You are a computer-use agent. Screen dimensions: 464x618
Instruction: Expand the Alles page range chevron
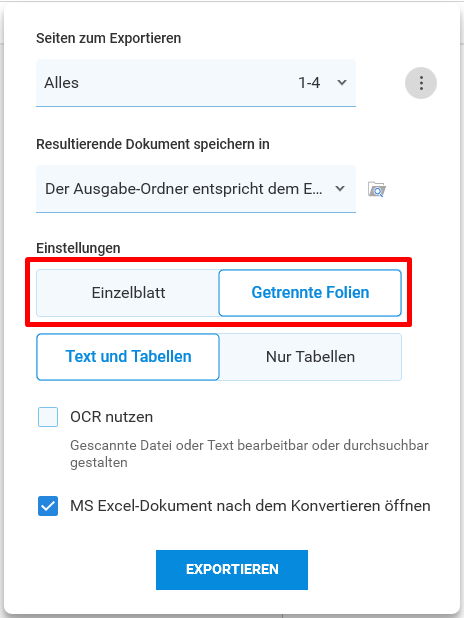coord(342,83)
